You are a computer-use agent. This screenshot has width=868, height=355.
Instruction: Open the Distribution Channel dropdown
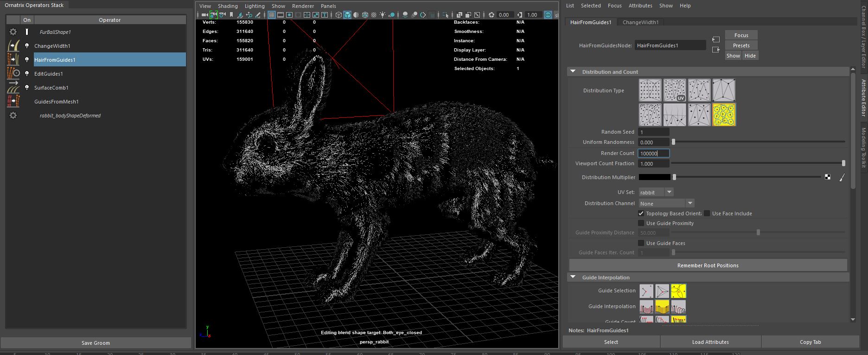(689, 203)
